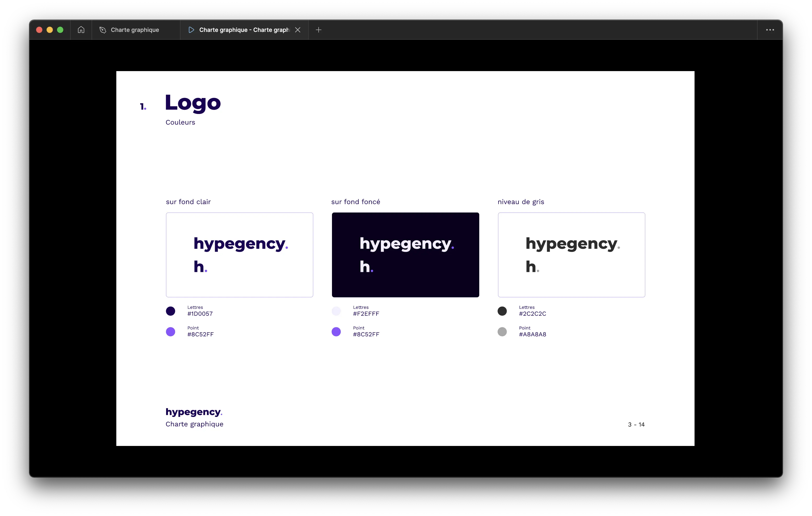Open the three-dots overflow menu

[770, 30]
